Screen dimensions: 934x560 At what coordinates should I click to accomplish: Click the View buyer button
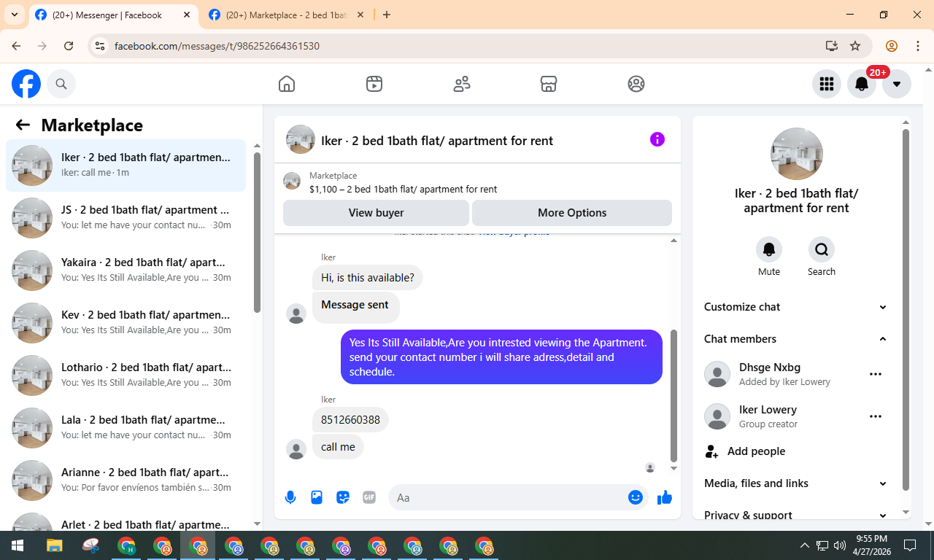376,213
